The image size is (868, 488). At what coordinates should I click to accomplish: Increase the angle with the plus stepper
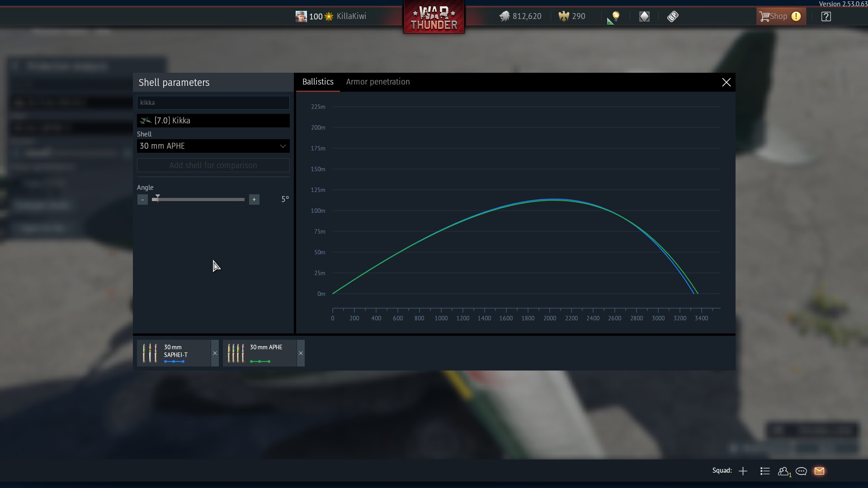(x=254, y=199)
